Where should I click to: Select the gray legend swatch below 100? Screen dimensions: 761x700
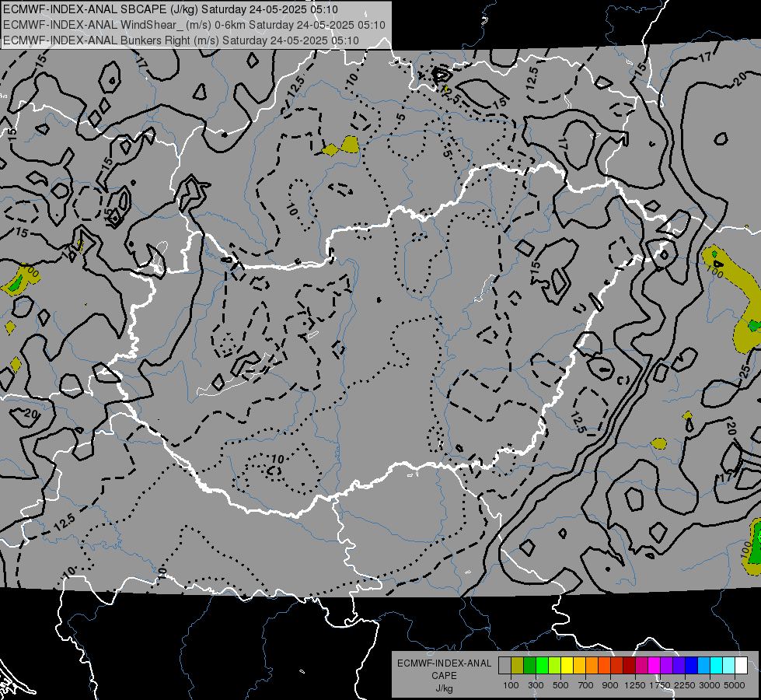click(504, 665)
